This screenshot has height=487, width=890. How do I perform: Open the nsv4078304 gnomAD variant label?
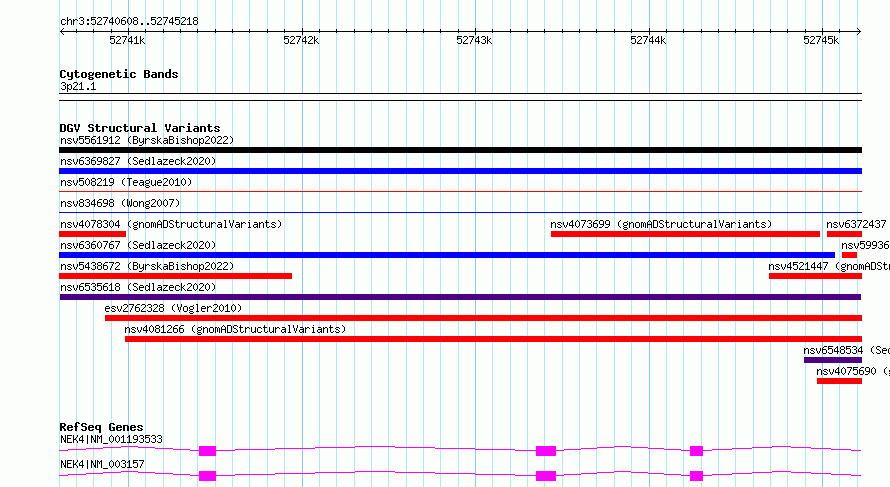[171, 224]
